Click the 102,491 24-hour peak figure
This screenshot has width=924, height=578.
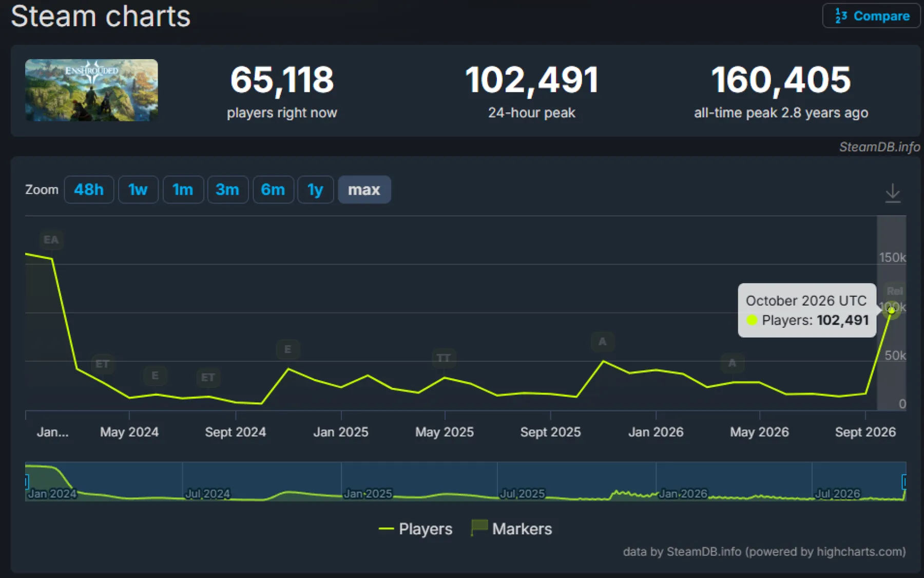(532, 80)
